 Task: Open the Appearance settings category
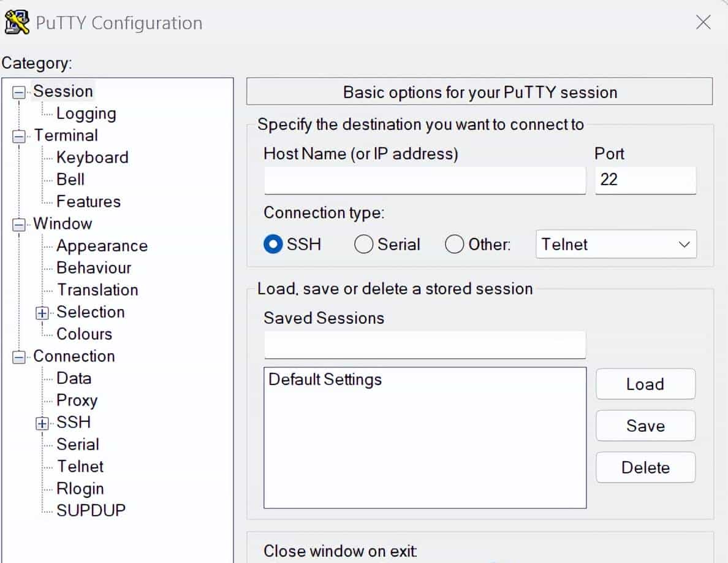102,246
